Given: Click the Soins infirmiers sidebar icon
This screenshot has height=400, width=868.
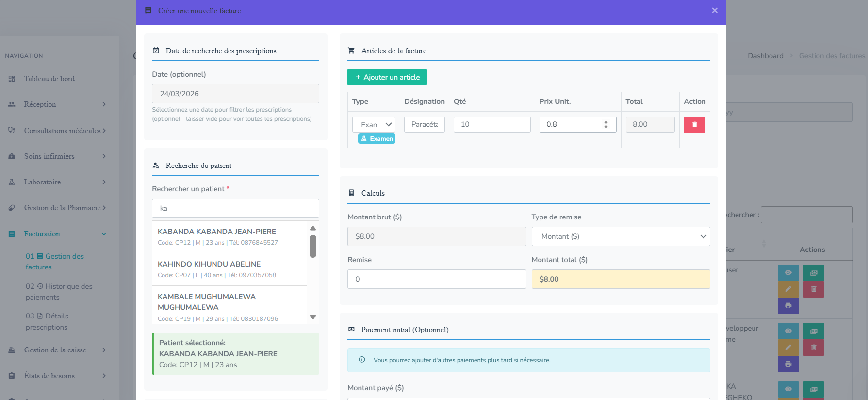Looking at the screenshot, I should click(x=12, y=156).
